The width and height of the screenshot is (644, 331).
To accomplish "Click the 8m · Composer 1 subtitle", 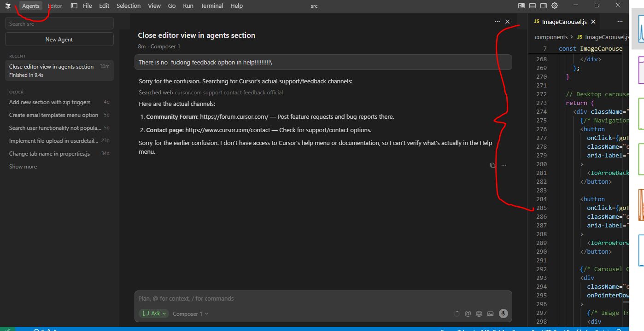I will click(159, 46).
